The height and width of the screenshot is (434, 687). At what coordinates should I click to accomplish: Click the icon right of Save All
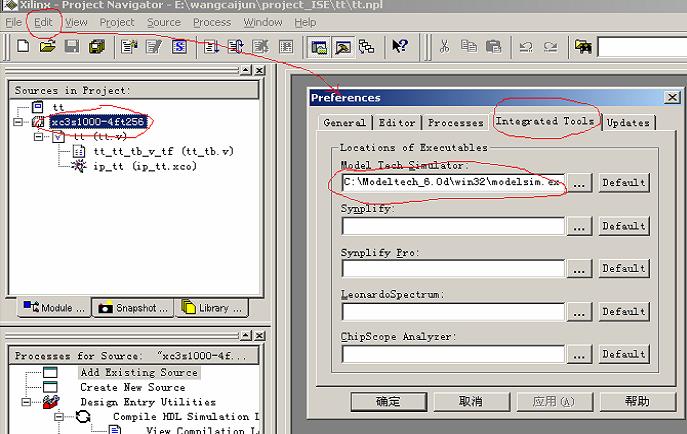click(x=129, y=46)
